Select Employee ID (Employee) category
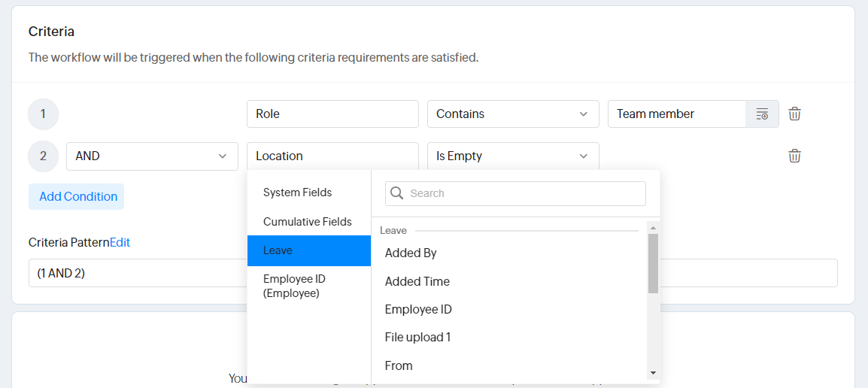 (294, 286)
